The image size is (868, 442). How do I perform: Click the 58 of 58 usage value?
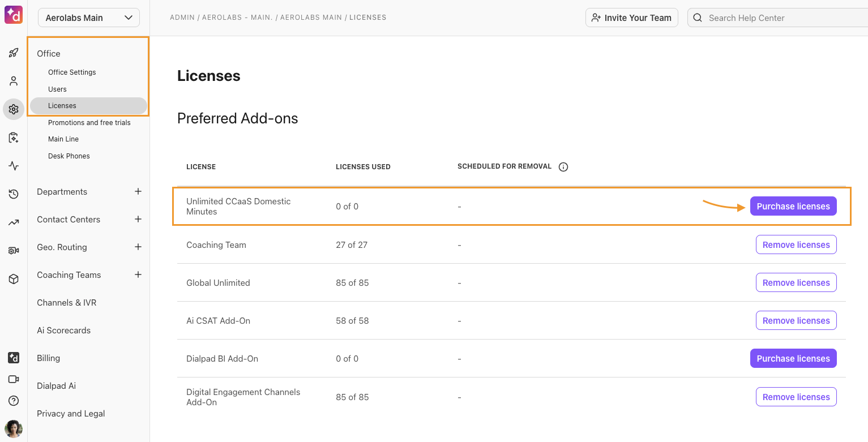(x=352, y=321)
